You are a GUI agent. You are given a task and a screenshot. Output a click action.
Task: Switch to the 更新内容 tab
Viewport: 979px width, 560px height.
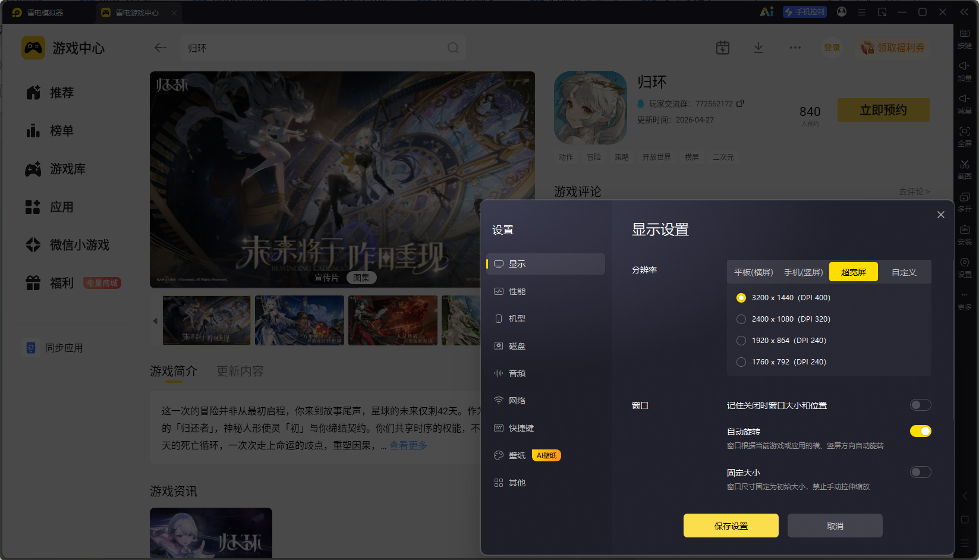click(x=240, y=372)
